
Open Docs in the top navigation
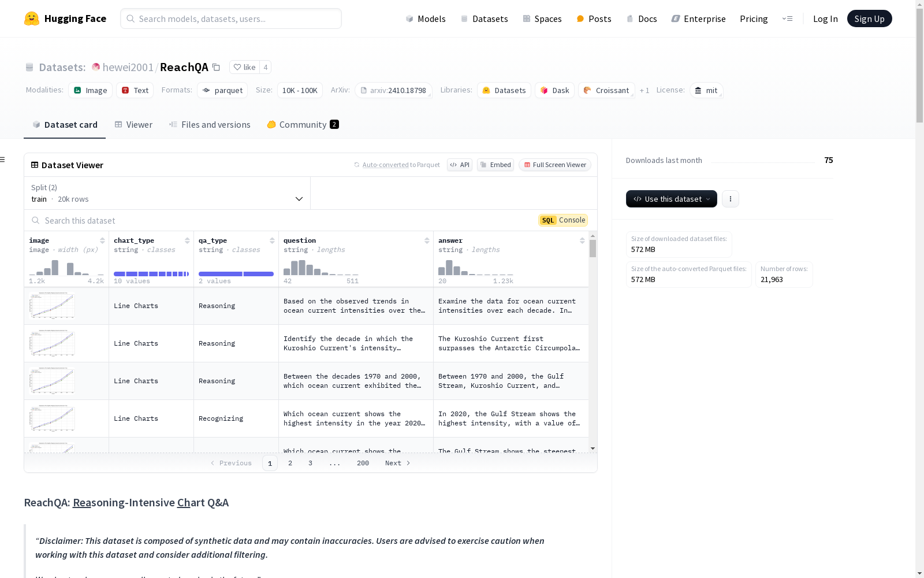point(642,18)
